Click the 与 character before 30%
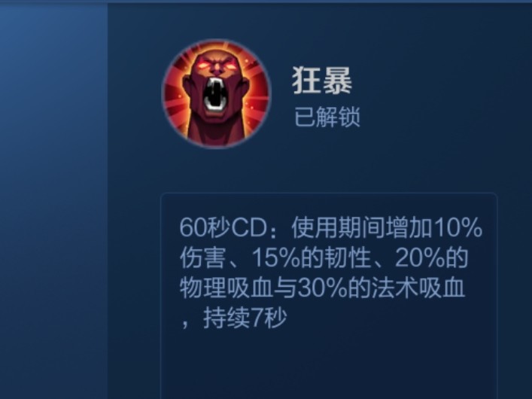This screenshot has width=532, height=399. pos(285,288)
